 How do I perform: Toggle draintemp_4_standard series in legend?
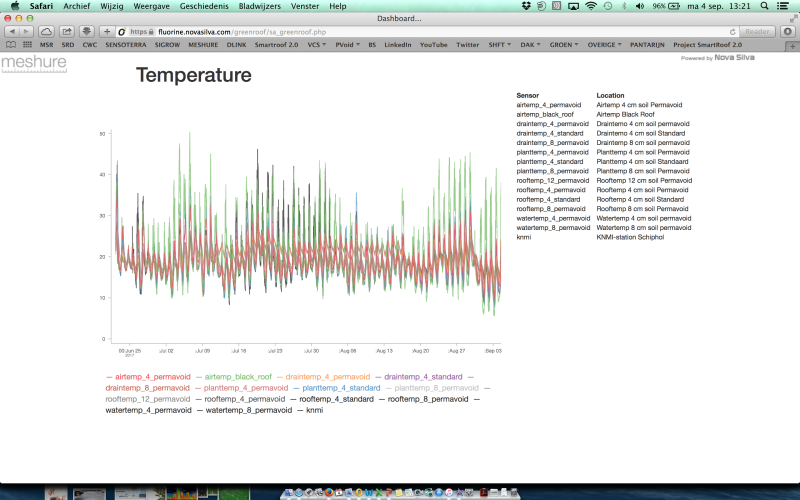click(x=418, y=377)
